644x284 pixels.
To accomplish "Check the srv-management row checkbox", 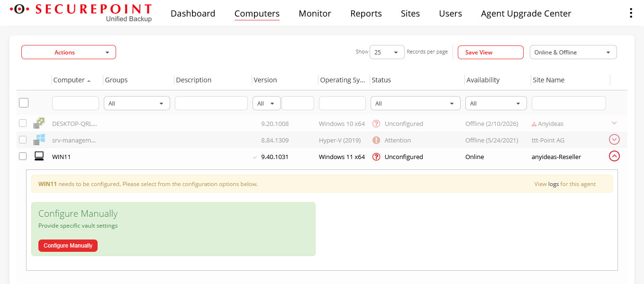I will point(23,140).
